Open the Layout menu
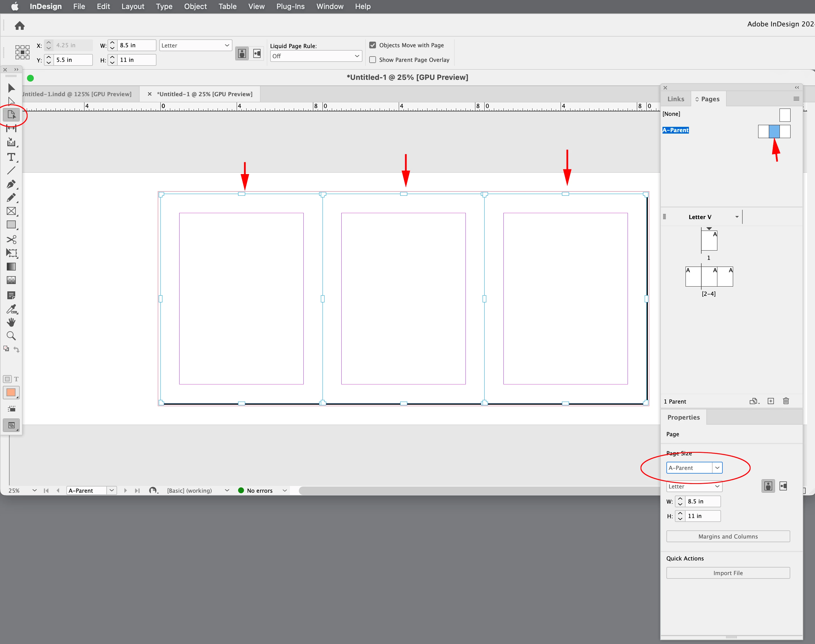This screenshot has height=644, width=815. 133,6
